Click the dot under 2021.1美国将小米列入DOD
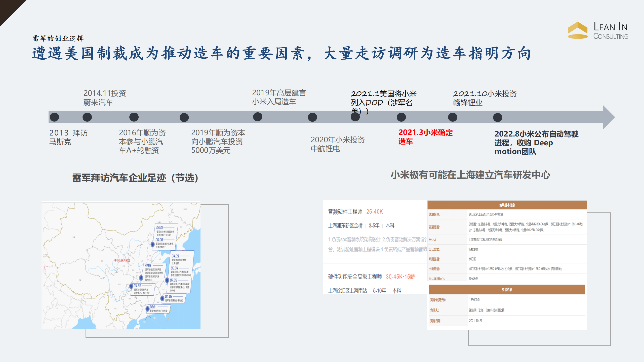644x362 pixels. (355, 117)
